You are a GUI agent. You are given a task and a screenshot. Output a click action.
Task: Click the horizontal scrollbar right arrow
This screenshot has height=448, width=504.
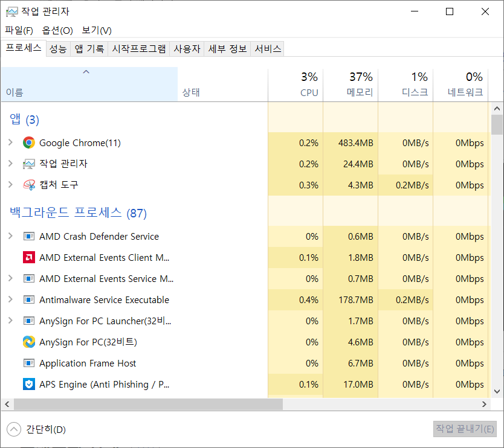pyautogui.click(x=485, y=405)
